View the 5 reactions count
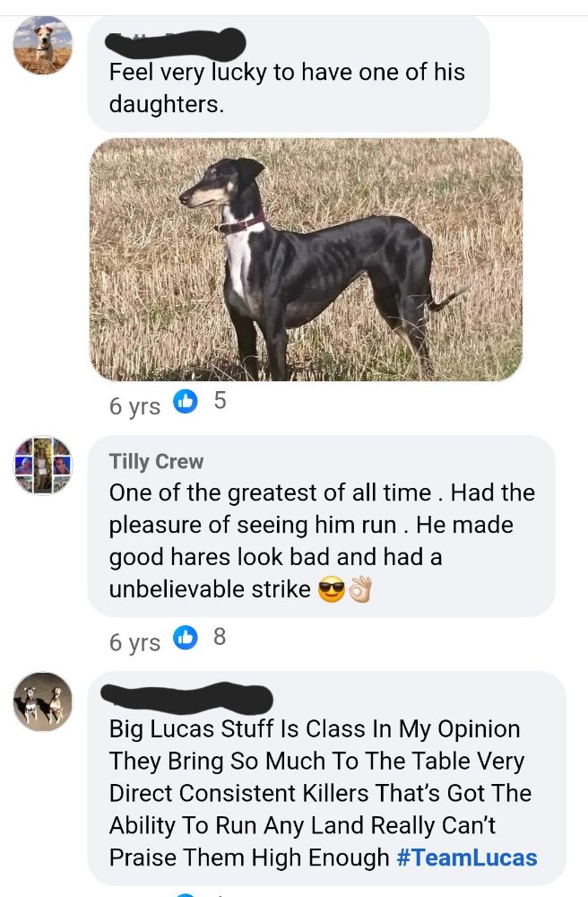Screen dimensions: 588x897 [220, 400]
